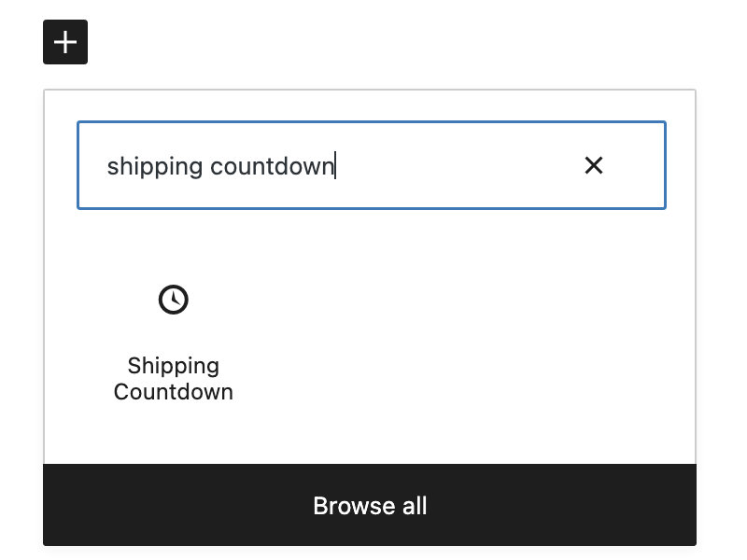Click the clock symbol above Shipping Countdown
The height and width of the screenshot is (560, 747).
(173, 299)
